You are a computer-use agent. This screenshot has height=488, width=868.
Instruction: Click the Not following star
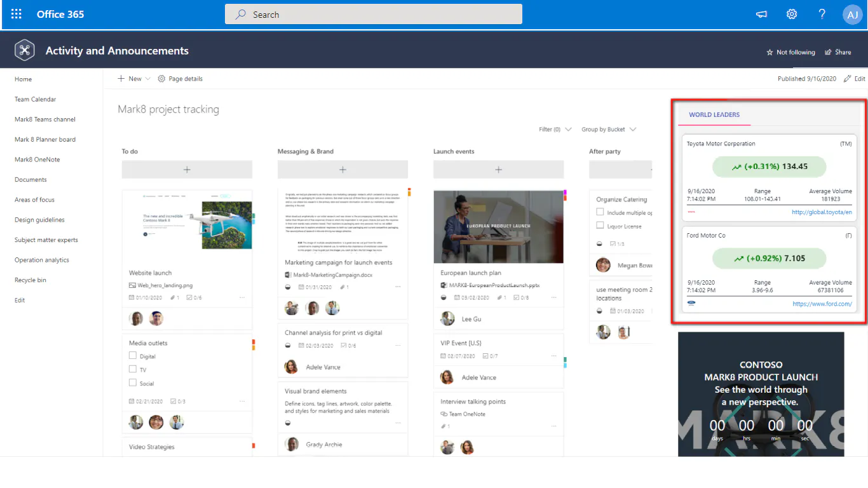(x=770, y=52)
